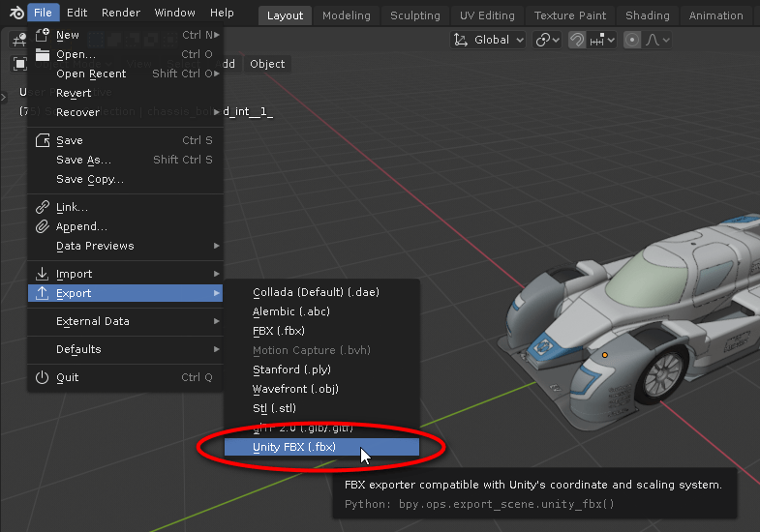This screenshot has width=760, height=532.
Task: Open the Global transform orientation dropdown
Action: point(488,40)
